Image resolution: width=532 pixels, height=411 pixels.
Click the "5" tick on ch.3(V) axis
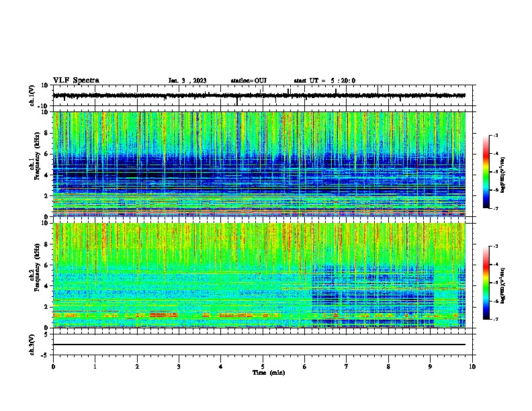46,334
